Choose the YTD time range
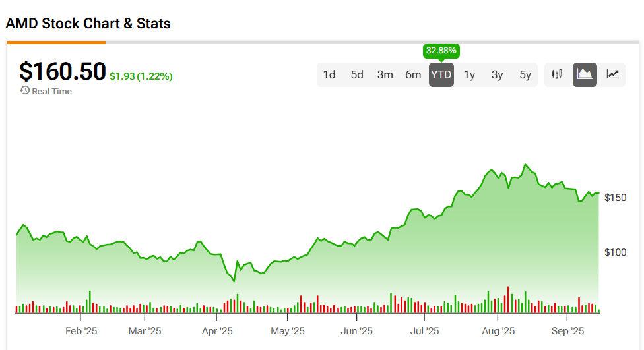 pyautogui.click(x=441, y=74)
